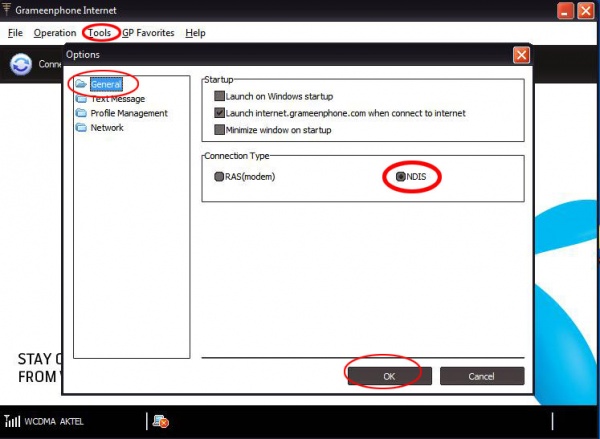Open the Help menu
The height and width of the screenshot is (439, 600).
click(x=196, y=33)
